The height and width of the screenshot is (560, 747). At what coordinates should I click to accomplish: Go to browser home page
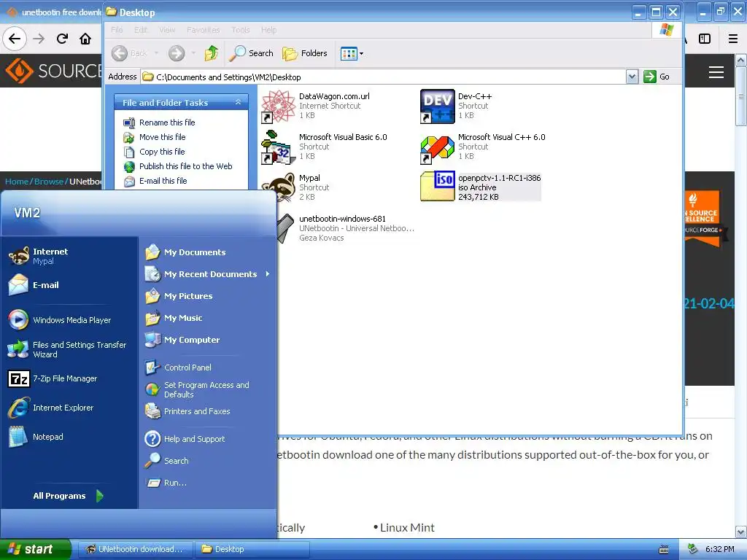(85, 39)
